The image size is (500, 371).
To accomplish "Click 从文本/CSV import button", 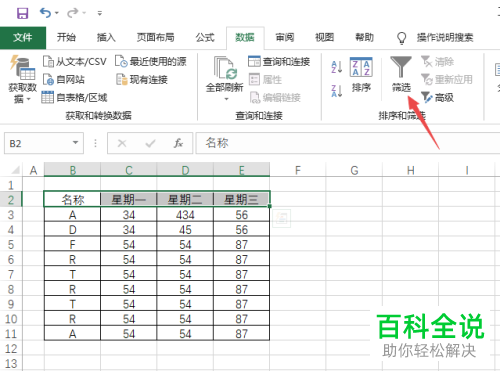I will coord(75,62).
